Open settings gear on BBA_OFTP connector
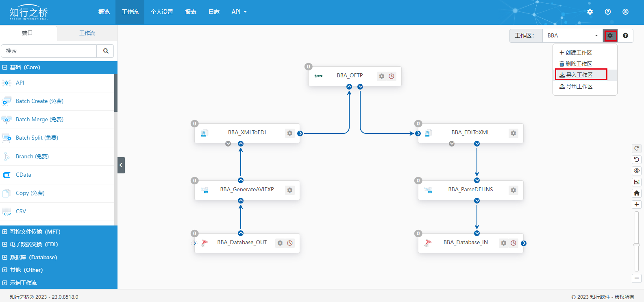The width and height of the screenshot is (644, 302). coord(381,76)
